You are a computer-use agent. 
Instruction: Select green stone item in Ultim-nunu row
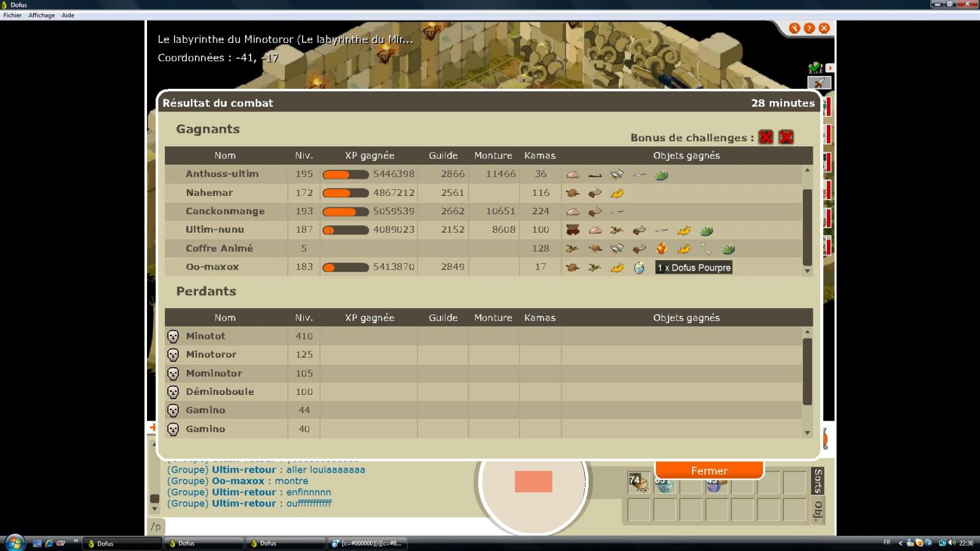pyautogui.click(x=706, y=231)
